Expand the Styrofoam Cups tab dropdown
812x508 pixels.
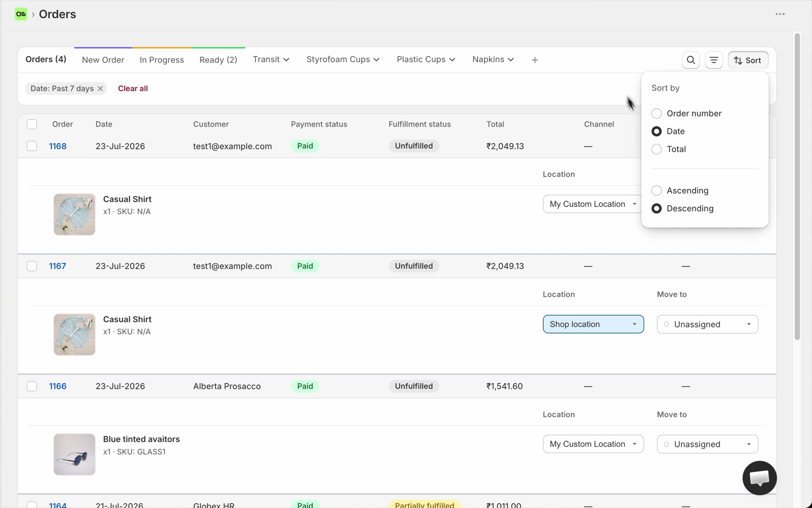point(343,60)
